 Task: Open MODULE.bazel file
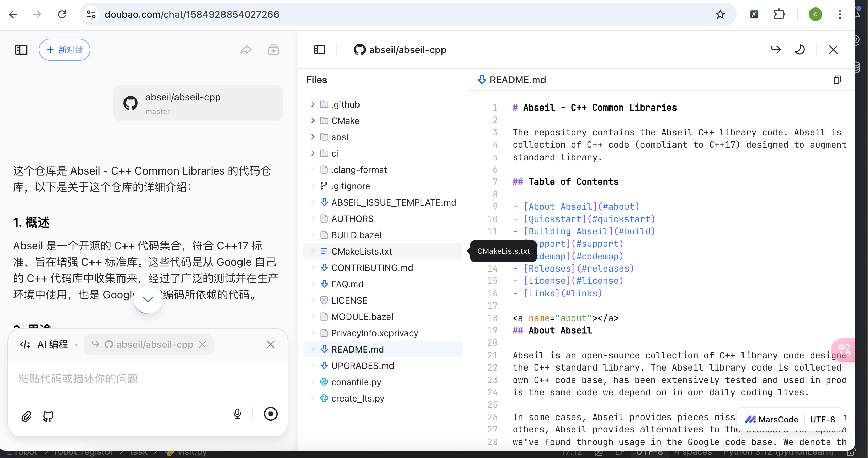point(383,316)
